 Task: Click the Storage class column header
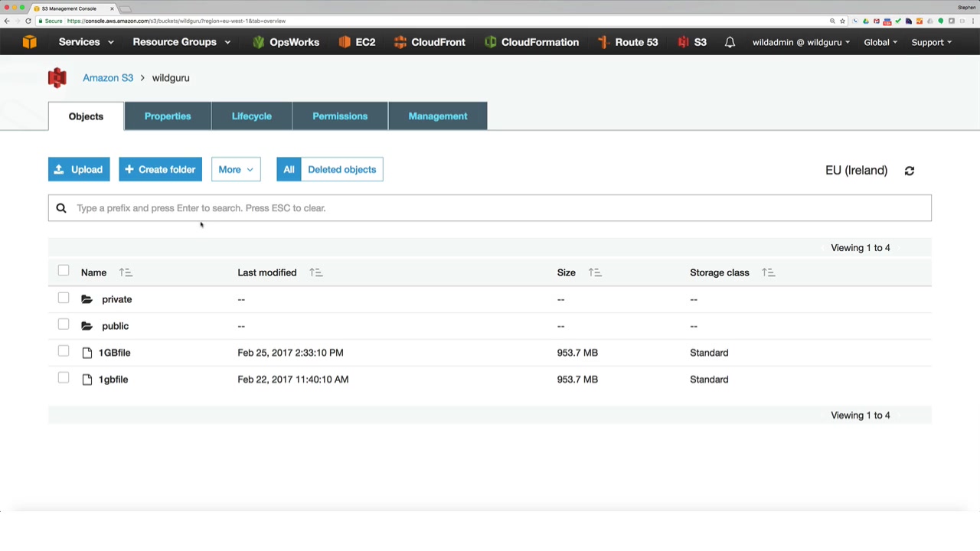pyautogui.click(x=720, y=272)
